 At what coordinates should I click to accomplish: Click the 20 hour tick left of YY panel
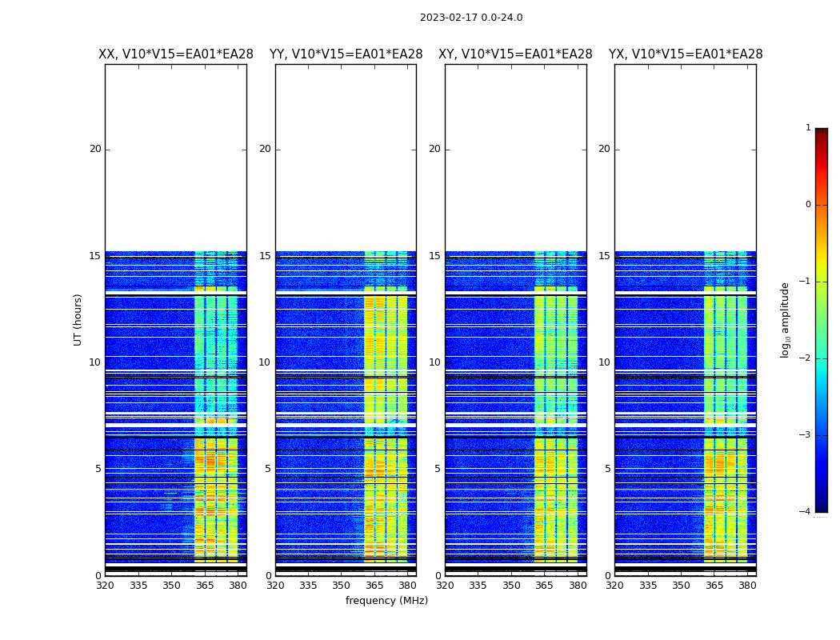pyautogui.click(x=264, y=149)
